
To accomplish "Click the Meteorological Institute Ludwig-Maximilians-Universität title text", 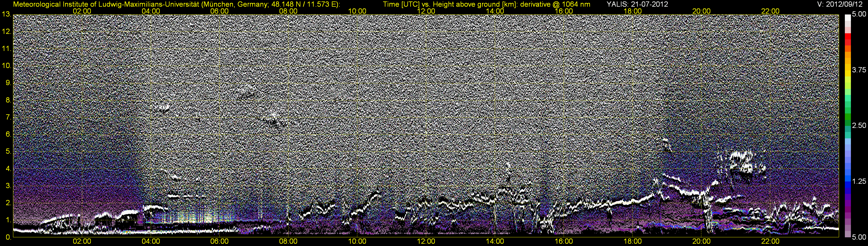I will [176, 4].
